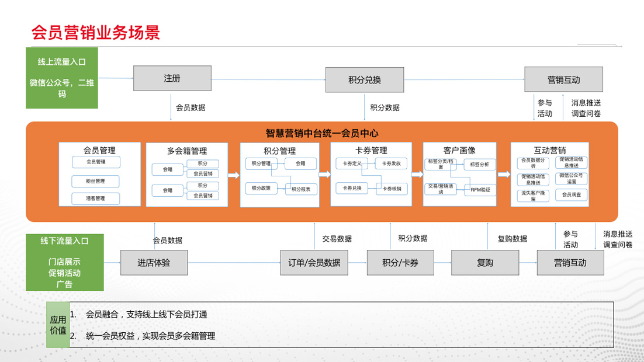Click the 卡券核销 node
Image resolution: width=644 pixels, height=362 pixels.
[x=392, y=189]
